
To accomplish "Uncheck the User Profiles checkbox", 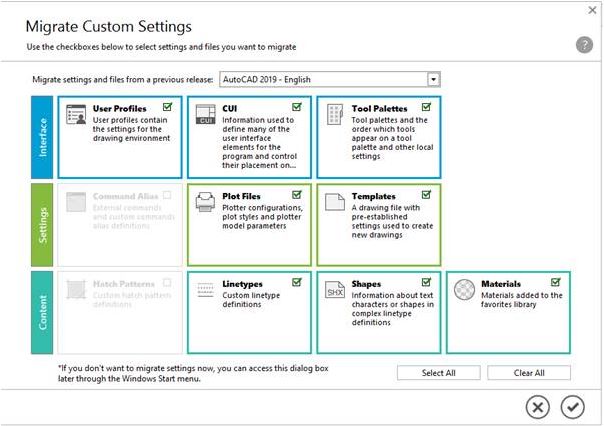I will point(168,107).
